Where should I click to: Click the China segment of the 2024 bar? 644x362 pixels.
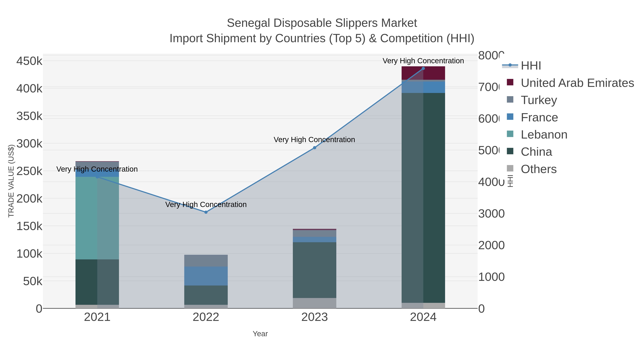pos(423,198)
